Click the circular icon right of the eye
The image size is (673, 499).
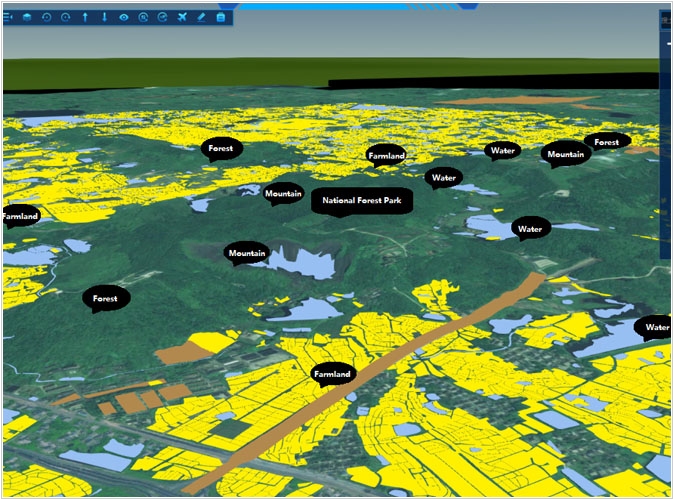click(143, 17)
